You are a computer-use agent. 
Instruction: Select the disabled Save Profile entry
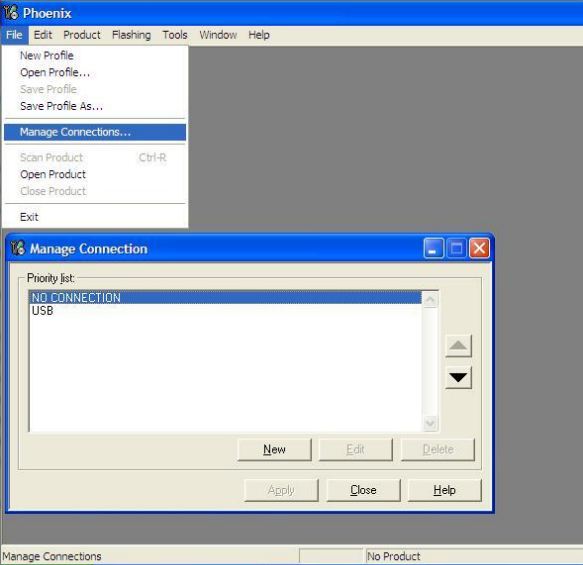click(95, 89)
